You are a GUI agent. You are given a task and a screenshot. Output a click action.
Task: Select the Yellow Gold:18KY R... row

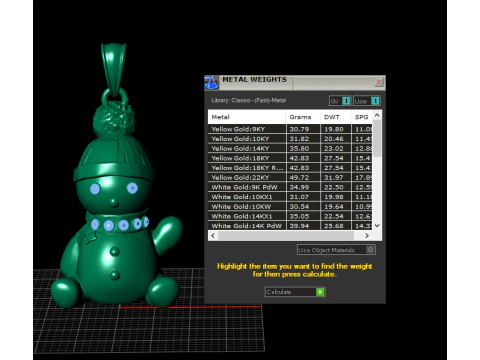pyautogui.click(x=290, y=168)
